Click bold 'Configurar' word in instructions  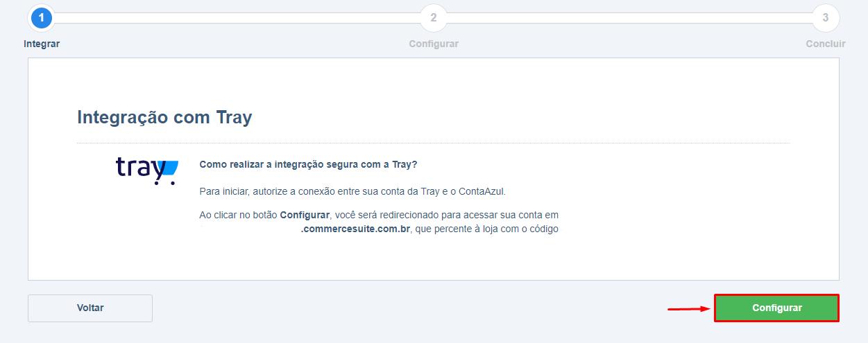[x=305, y=215]
